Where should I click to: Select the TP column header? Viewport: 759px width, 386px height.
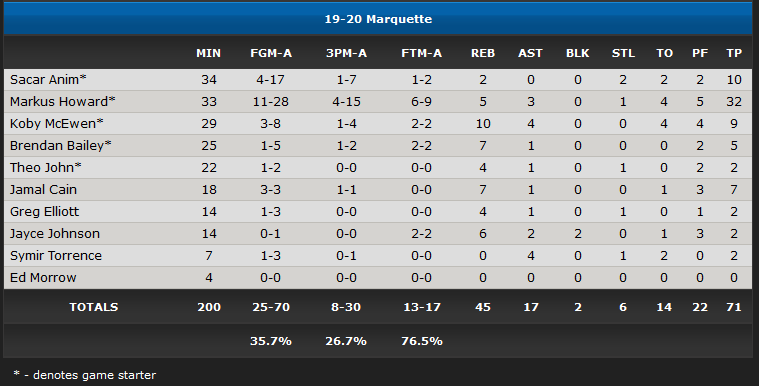click(734, 53)
